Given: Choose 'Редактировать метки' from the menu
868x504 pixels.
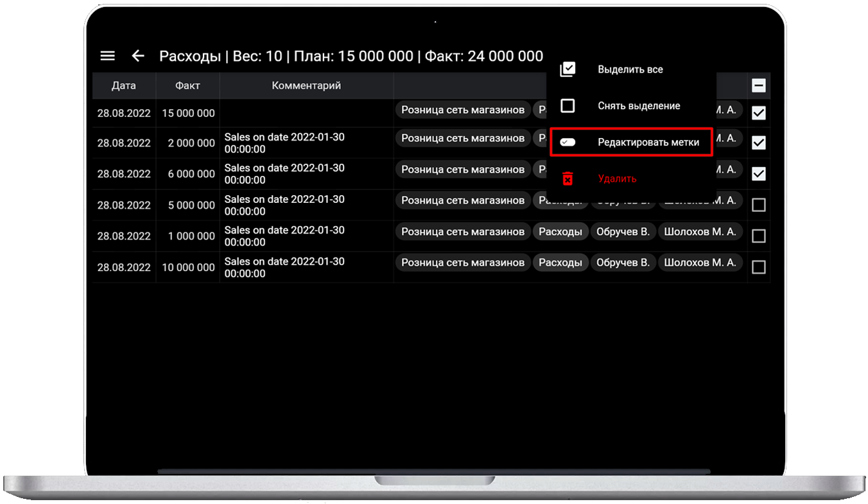Looking at the screenshot, I should (648, 142).
